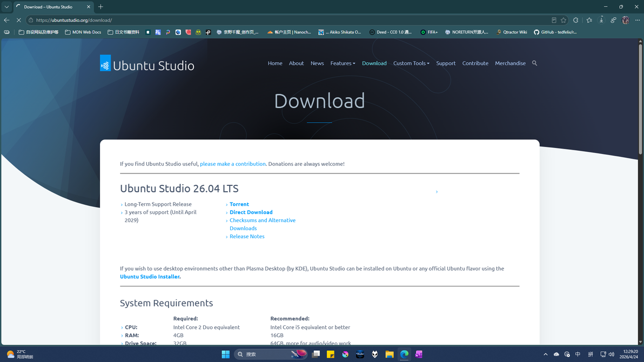Select the Download nav item

[374, 63]
